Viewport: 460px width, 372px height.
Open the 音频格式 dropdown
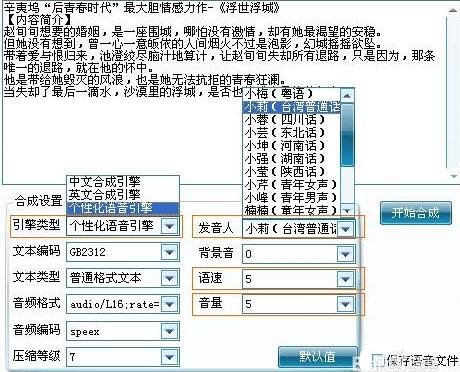pos(169,304)
